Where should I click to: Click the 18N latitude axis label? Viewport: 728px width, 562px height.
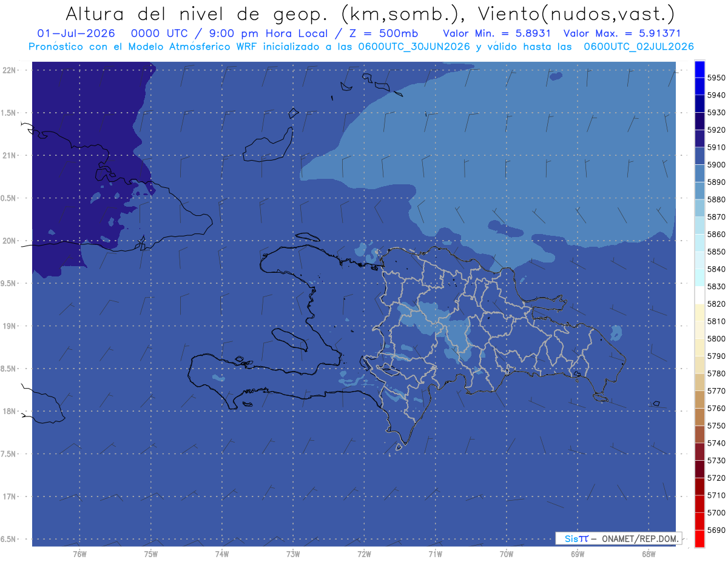[x=10, y=411]
